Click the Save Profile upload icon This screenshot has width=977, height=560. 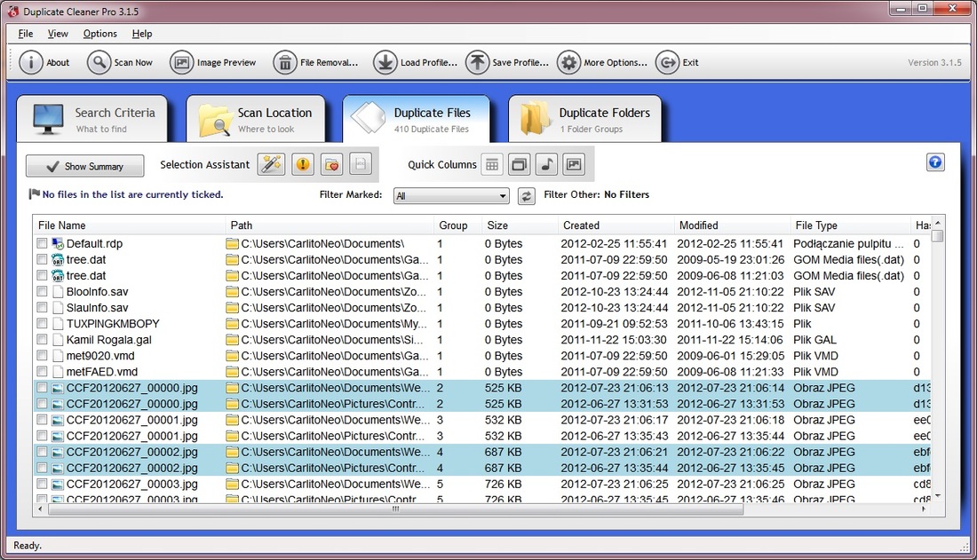(x=477, y=62)
